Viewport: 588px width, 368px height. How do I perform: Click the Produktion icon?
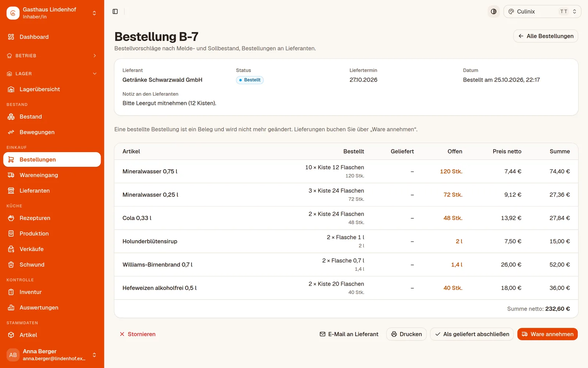tap(11, 233)
